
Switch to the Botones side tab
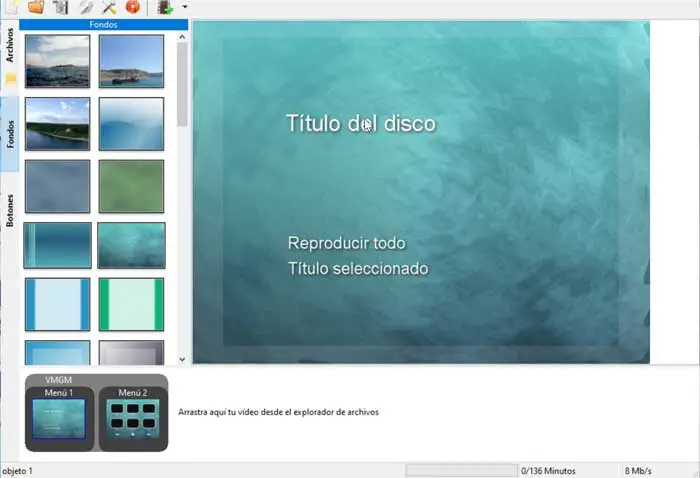click(x=10, y=210)
